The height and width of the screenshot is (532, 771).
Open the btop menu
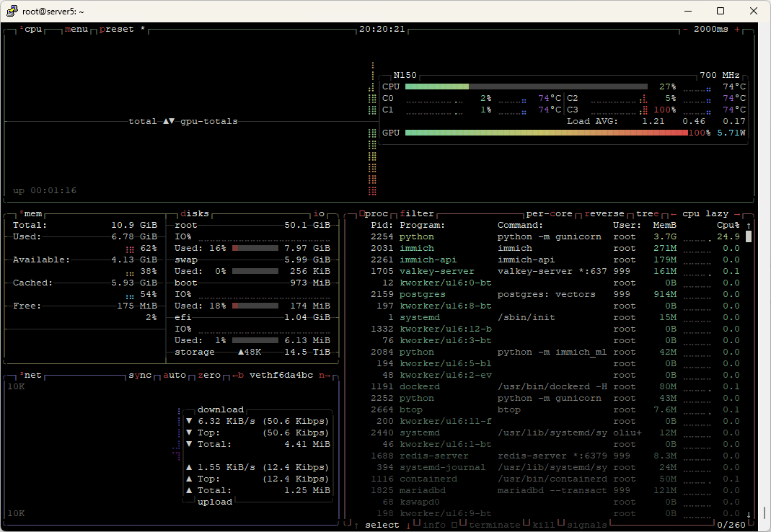[76, 30]
